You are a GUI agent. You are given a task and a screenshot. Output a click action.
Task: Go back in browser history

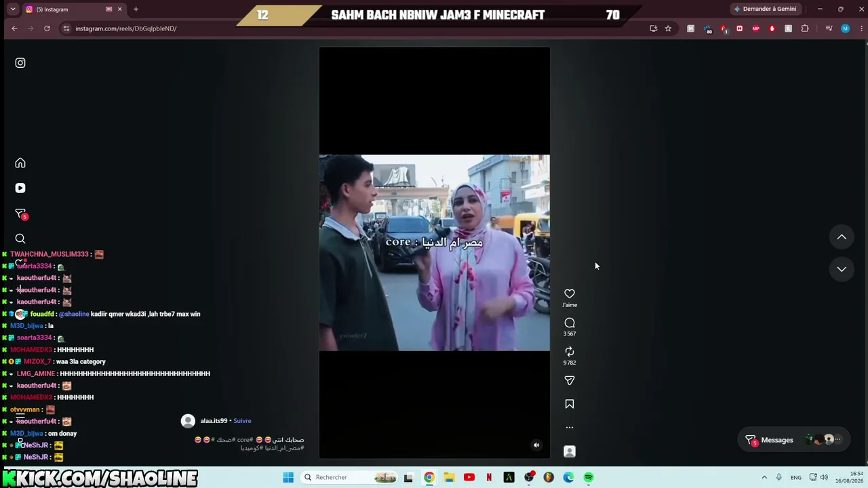(14, 28)
